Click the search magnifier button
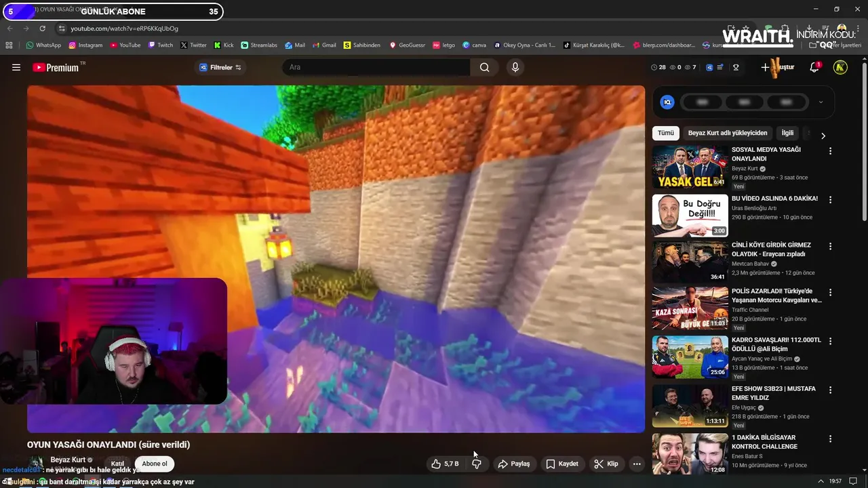Viewport: 868px width, 488px height. tap(484, 67)
